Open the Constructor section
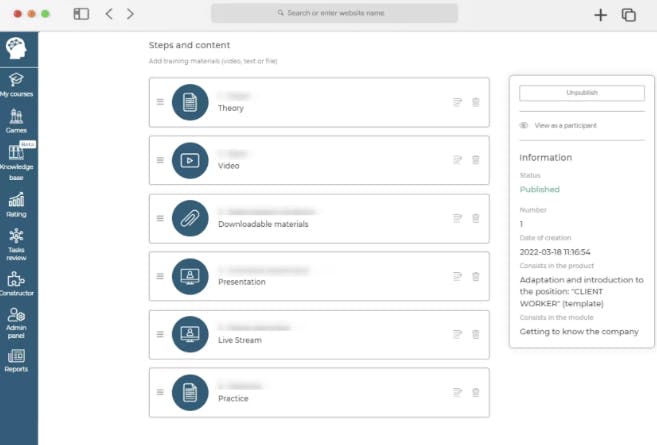 (16, 284)
